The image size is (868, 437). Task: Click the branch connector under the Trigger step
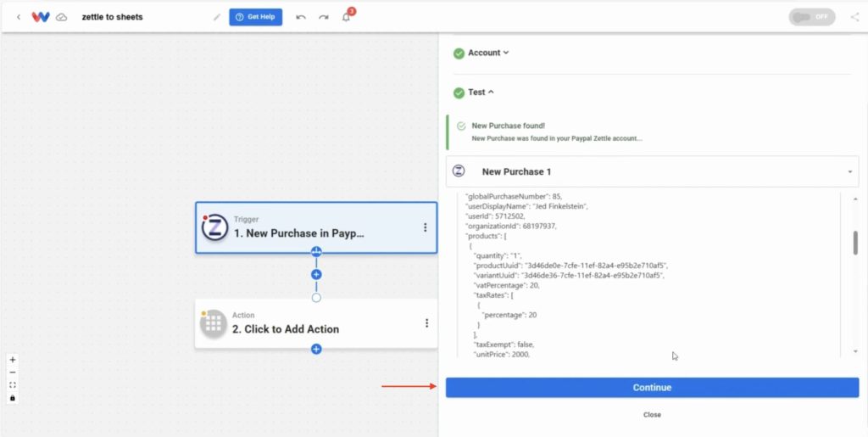(316, 251)
